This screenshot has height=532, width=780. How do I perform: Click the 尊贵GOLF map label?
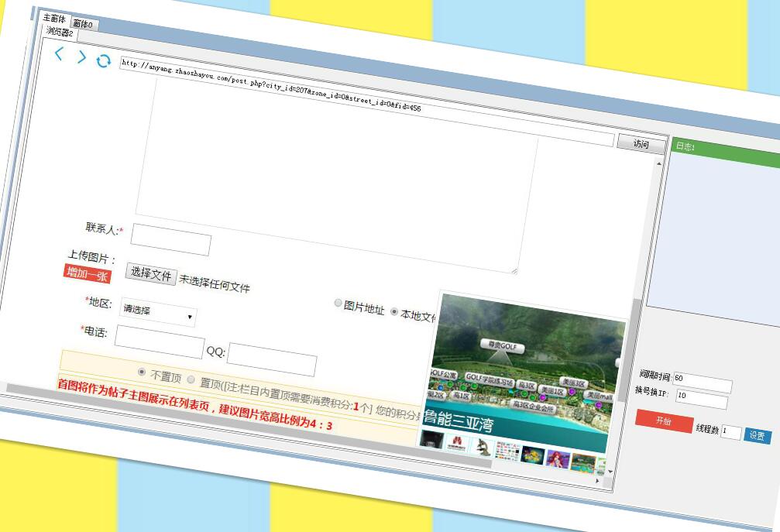(503, 345)
